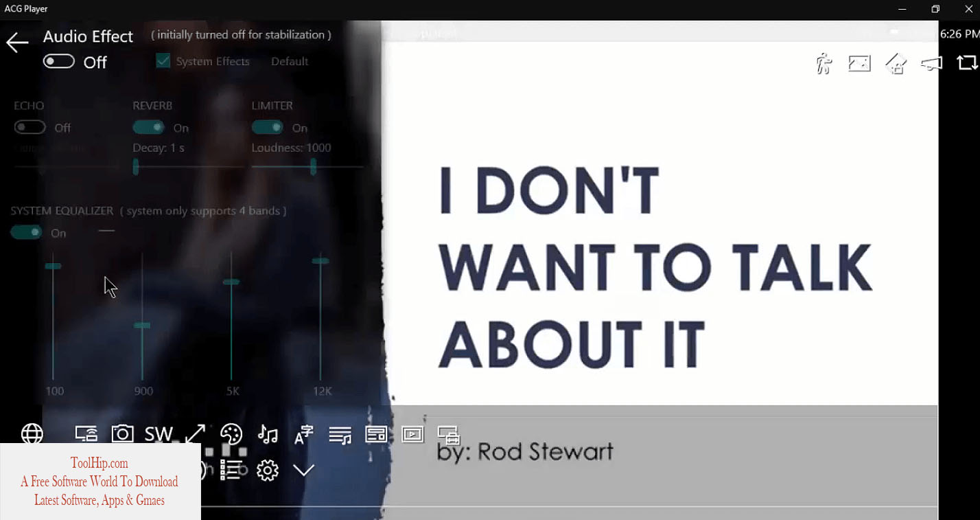Click the cast to device icon
The image size is (980, 520).
(x=86, y=434)
